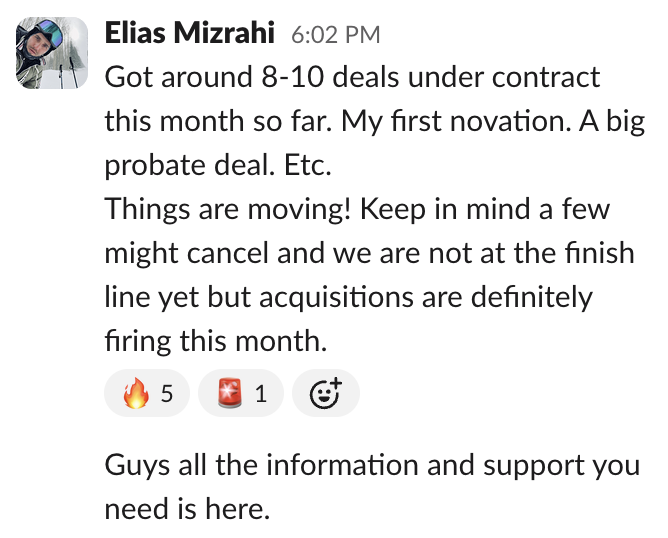
Task: Click the fire emoji icon
Action: tap(136, 393)
